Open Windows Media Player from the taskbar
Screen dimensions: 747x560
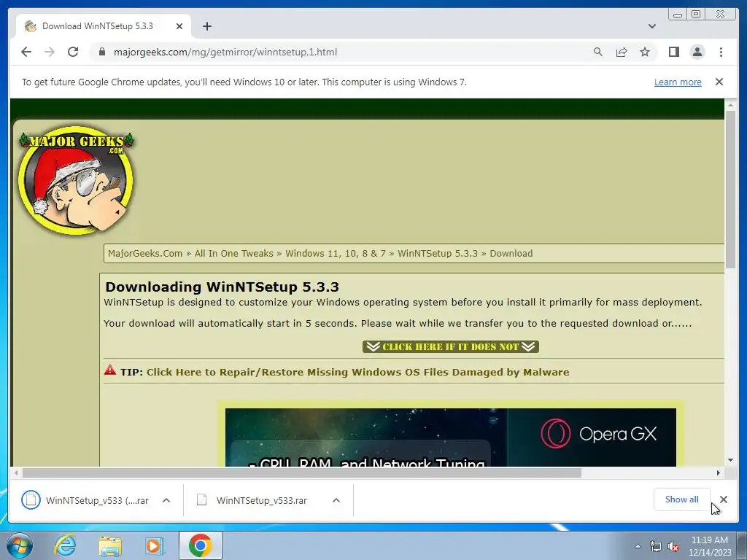(x=154, y=545)
